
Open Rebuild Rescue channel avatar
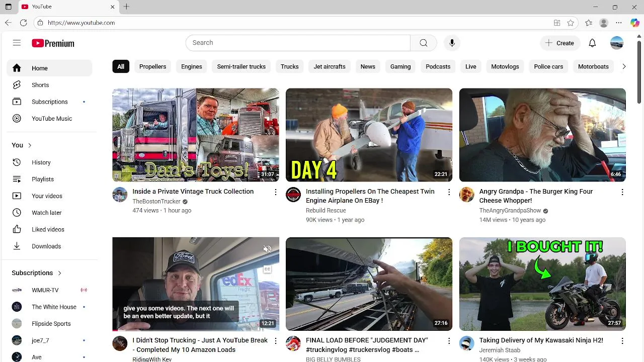pyautogui.click(x=293, y=195)
